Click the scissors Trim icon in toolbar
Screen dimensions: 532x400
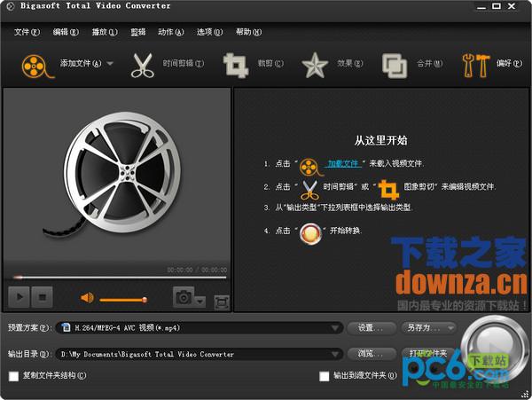tap(143, 66)
